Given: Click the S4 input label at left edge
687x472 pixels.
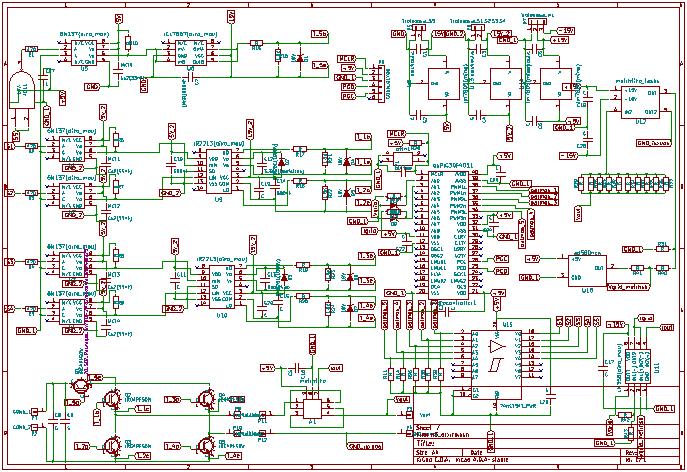Looking at the screenshot, I should tap(10, 309).
